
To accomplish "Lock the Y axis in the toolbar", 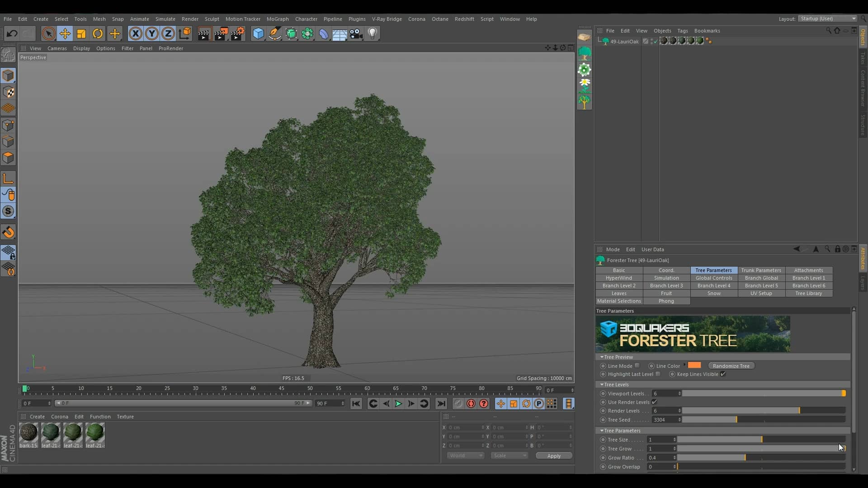I will [152, 33].
